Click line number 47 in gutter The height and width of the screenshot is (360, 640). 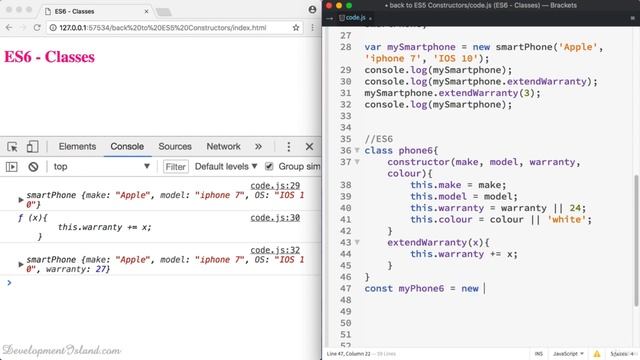click(345, 289)
